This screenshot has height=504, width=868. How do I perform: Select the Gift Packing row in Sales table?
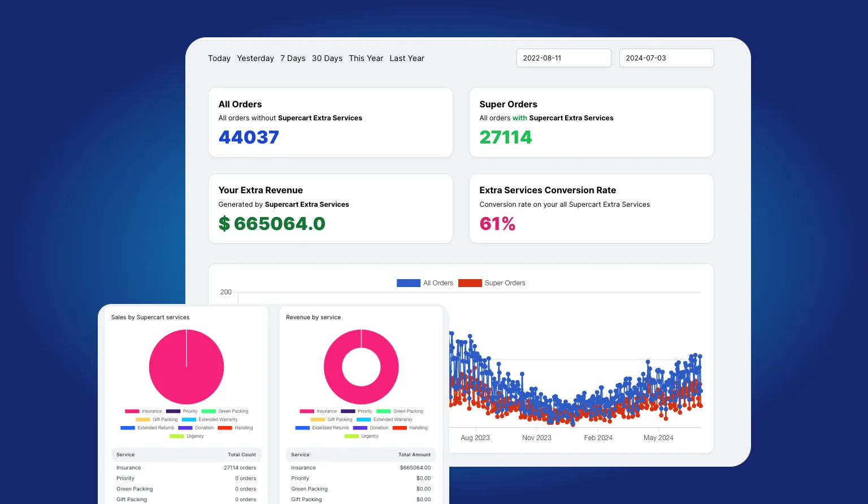186,499
